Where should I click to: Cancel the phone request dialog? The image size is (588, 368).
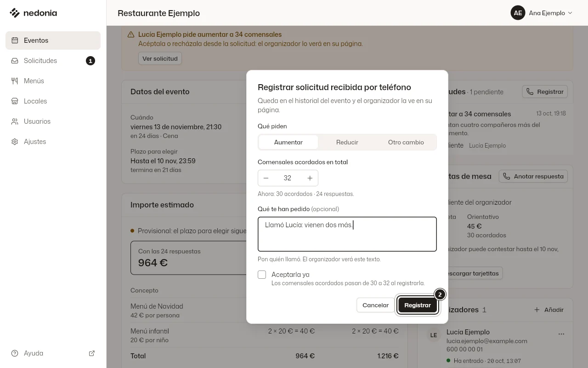tap(376, 305)
